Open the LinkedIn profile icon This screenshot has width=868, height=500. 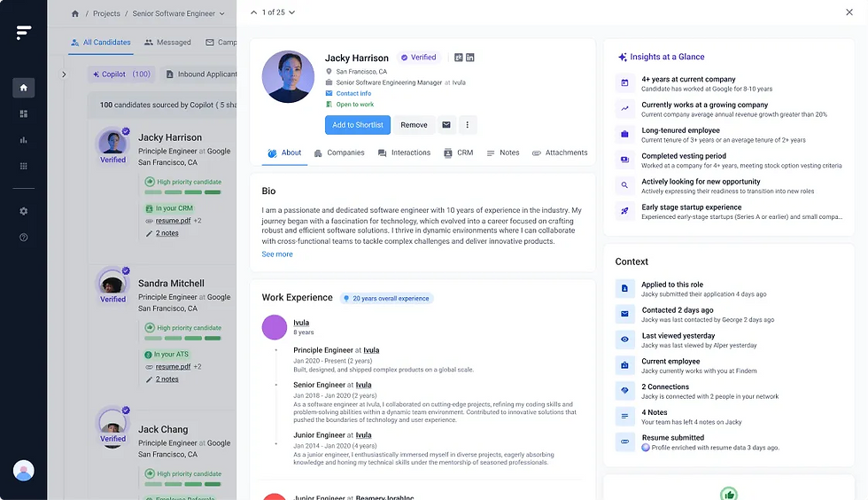click(x=470, y=58)
